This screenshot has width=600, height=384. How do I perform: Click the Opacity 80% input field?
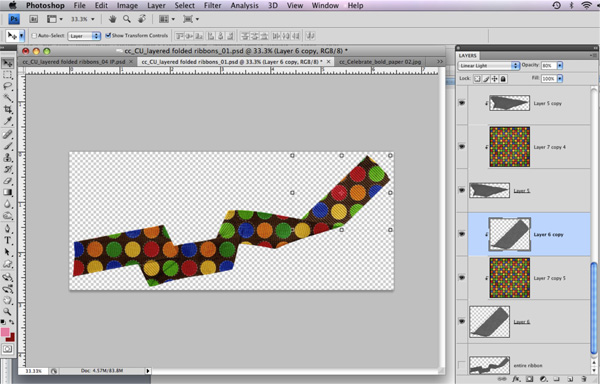549,66
